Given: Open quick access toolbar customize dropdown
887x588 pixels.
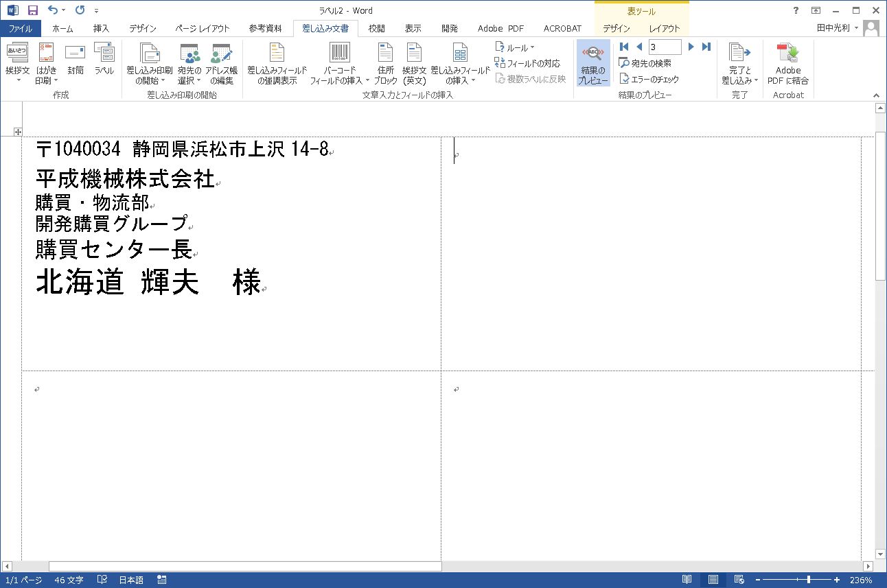Looking at the screenshot, I should tap(96, 10).
